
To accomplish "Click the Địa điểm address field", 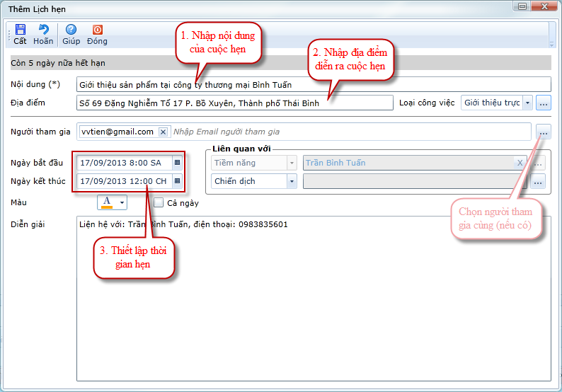I will click(234, 103).
